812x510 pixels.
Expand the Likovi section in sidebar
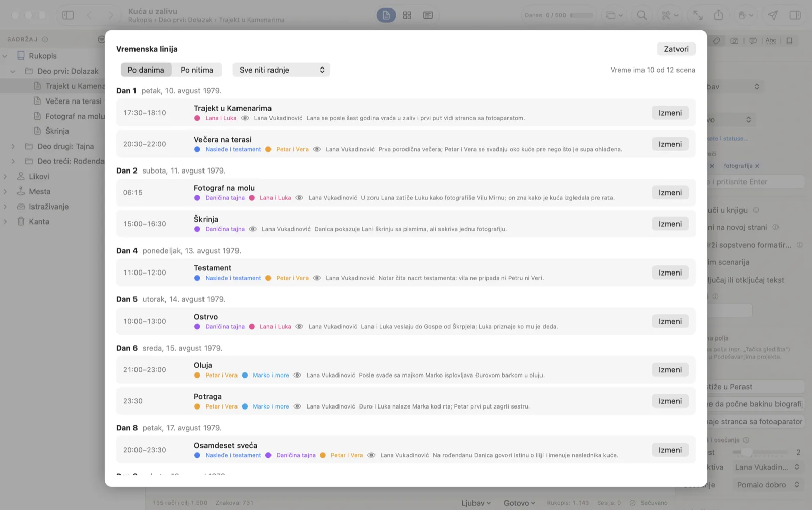[5, 177]
